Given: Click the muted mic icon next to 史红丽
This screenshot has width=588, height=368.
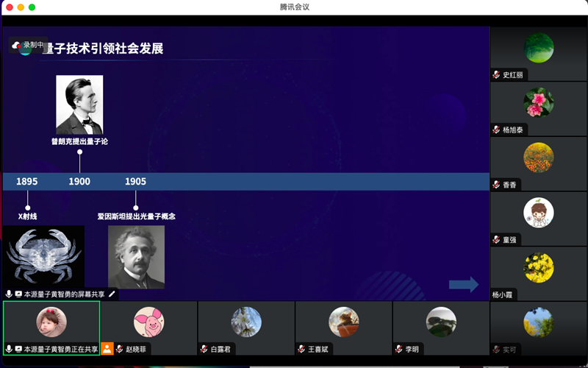Looking at the screenshot, I should coord(497,74).
